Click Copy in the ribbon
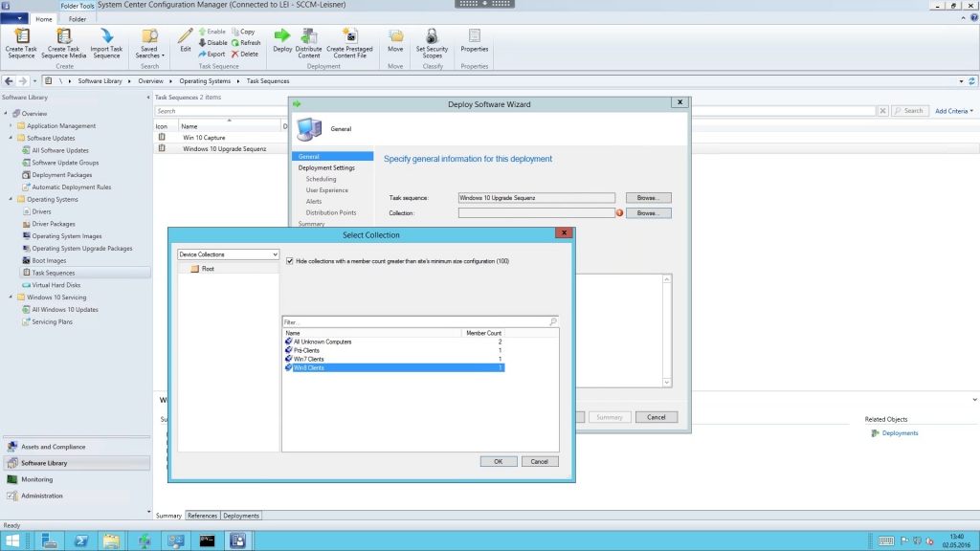Image resolution: width=980 pixels, height=551 pixels. 243,32
